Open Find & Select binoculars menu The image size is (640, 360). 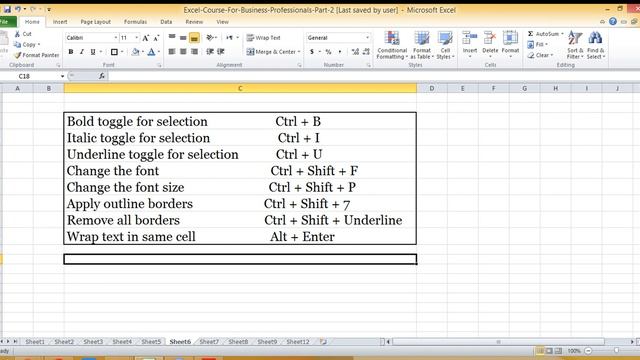(595, 45)
